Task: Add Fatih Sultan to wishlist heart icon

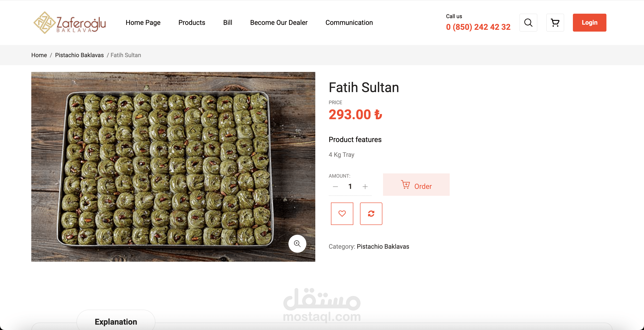Action: click(x=342, y=214)
